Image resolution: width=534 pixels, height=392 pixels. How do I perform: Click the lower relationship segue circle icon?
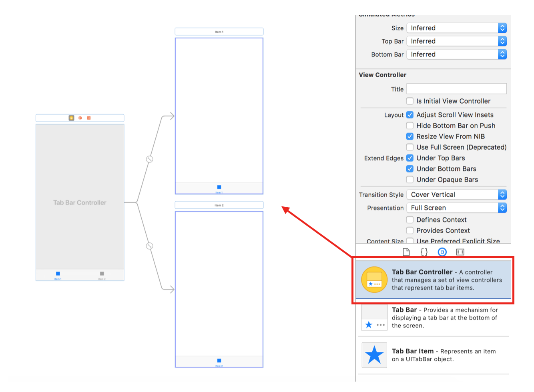coord(149,246)
